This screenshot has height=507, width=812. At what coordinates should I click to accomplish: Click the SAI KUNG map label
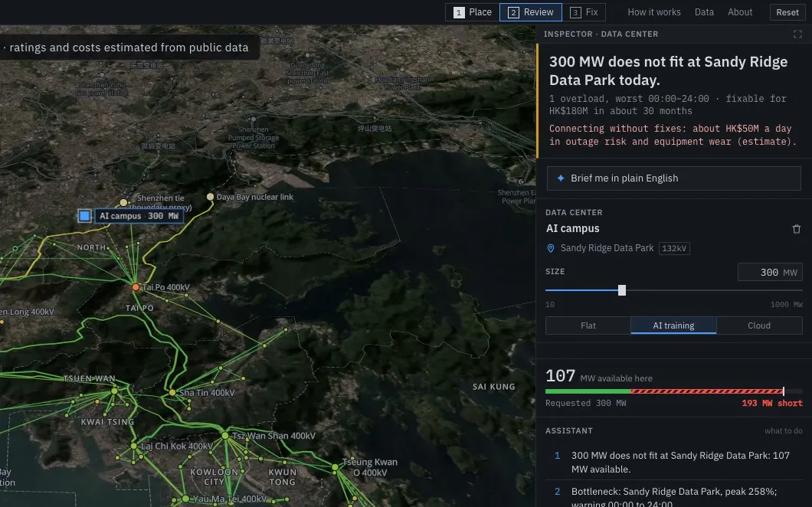pyautogui.click(x=493, y=387)
